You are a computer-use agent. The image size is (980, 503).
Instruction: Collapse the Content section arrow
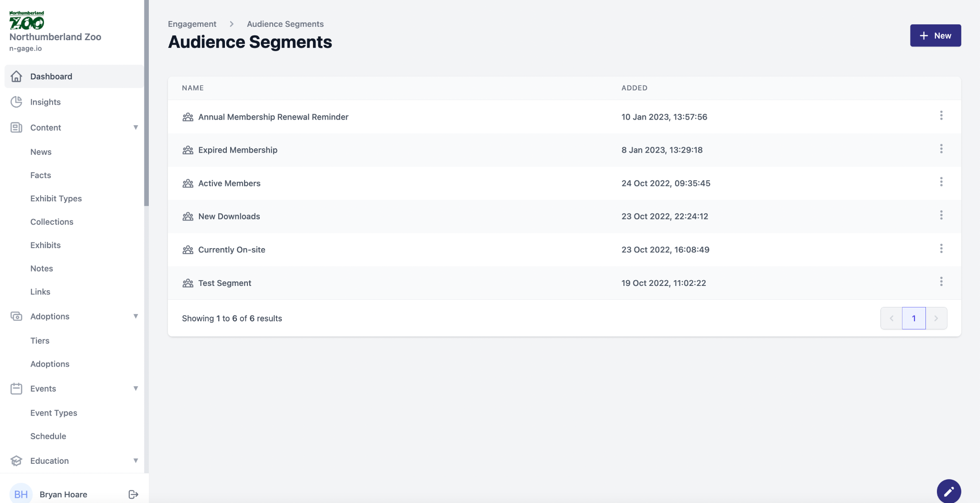click(x=135, y=128)
